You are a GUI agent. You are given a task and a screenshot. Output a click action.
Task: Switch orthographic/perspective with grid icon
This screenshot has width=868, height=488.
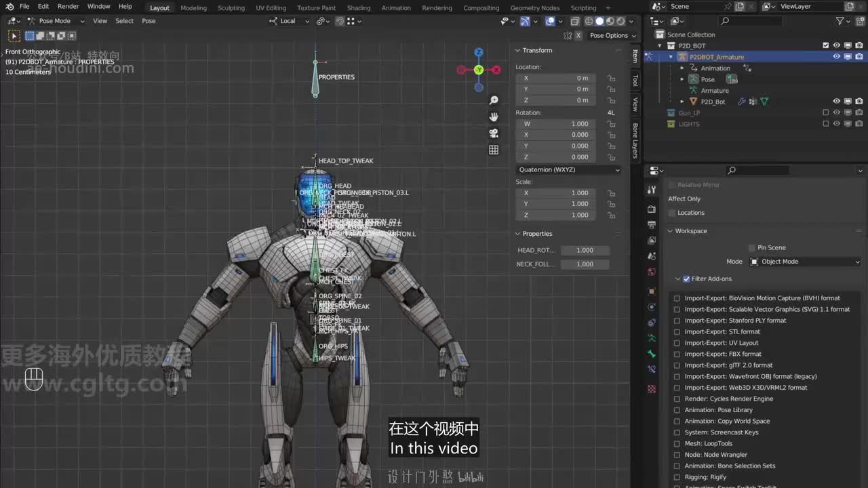pyautogui.click(x=494, y=150)
